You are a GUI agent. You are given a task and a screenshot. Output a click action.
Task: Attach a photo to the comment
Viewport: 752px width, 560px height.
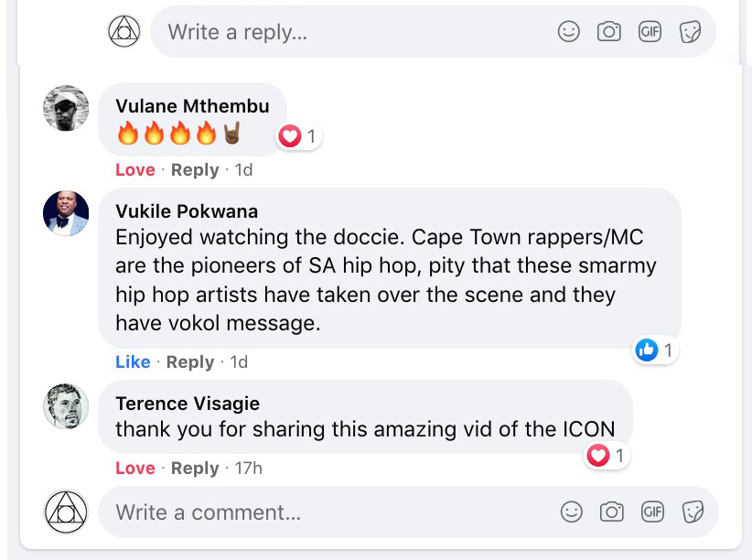612,512
